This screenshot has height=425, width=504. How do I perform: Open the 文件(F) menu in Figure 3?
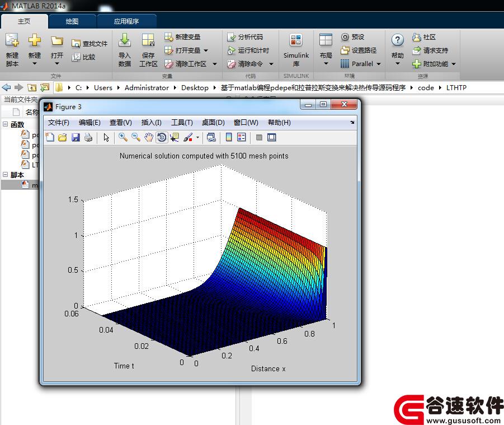click(x=59, y=123)
